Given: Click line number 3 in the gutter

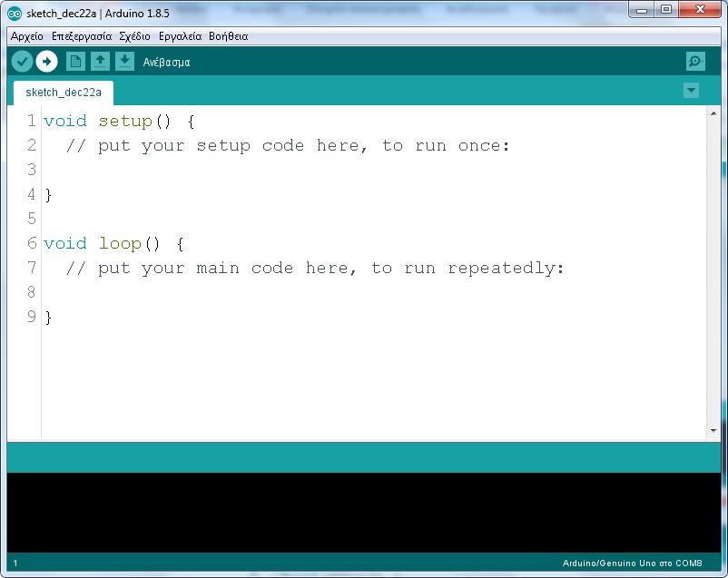Looking at the screenshot, I should [32, 170].
